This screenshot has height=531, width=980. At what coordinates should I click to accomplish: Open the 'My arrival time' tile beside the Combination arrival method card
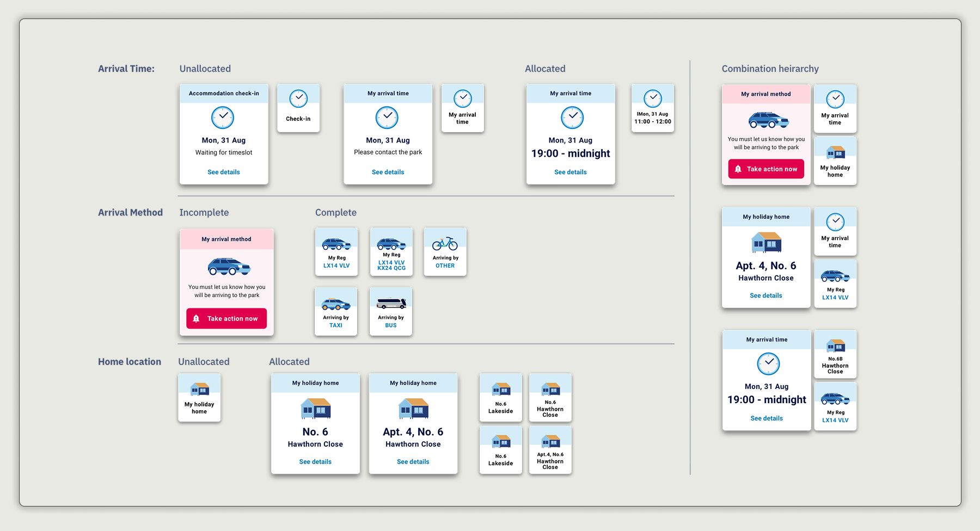(835, 108)
